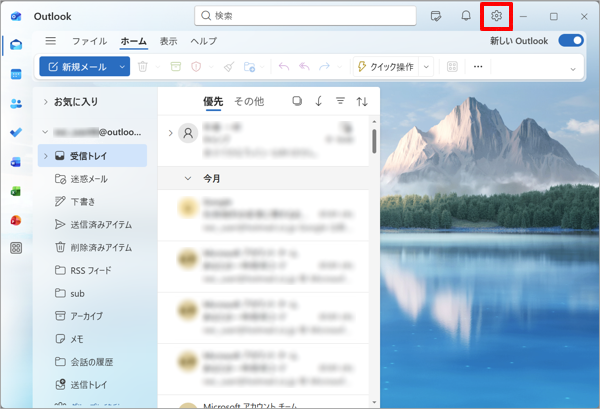This screenshot has height=409, width=600.
Task: Open People in the left app bar
Action: coord(16,103)
